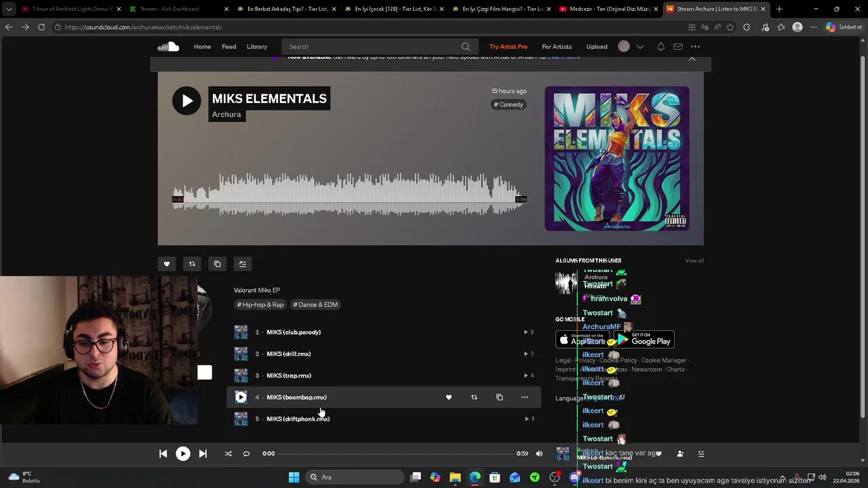
Task: Open the Next up queue in player bar
Action: [x=701, y=453]
